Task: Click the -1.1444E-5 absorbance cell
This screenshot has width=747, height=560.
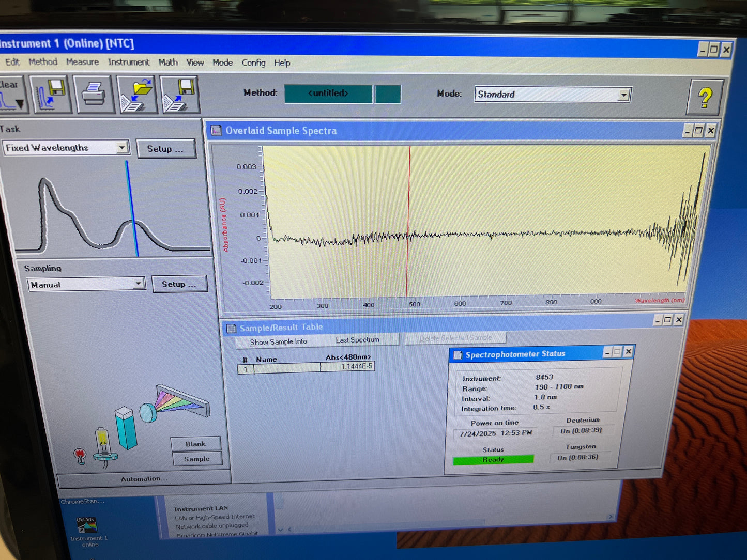Action: (x=347, y=366)
